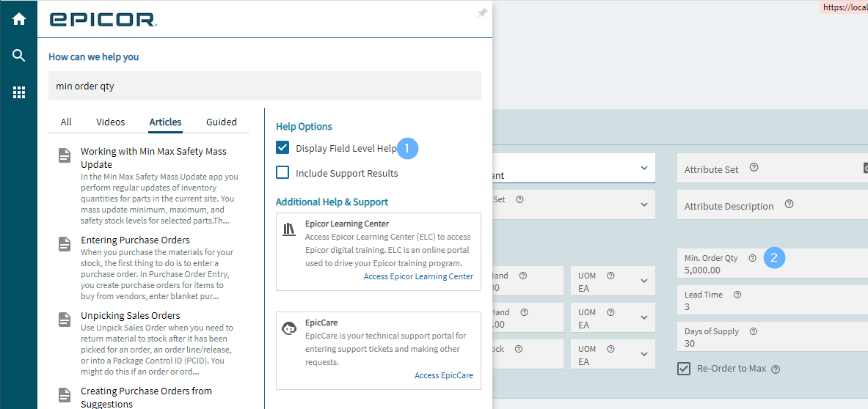The height and width of the screenshot is (409, 868).
Task: Open field help icon for Attribute Description
Action: pos(789,204)
